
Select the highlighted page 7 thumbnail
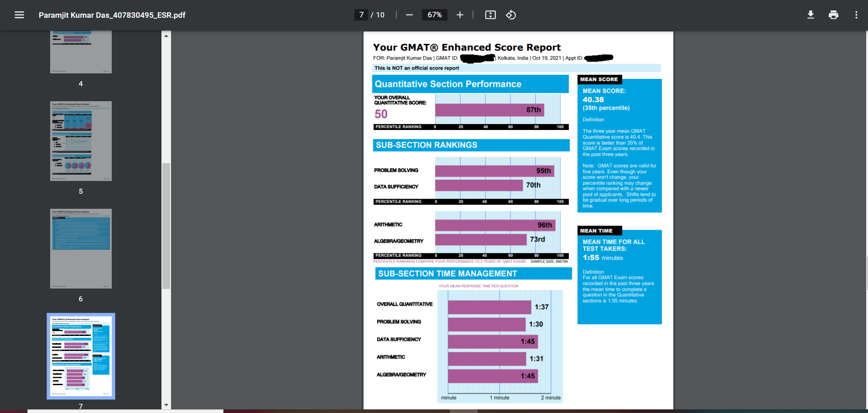click(80, 356)
